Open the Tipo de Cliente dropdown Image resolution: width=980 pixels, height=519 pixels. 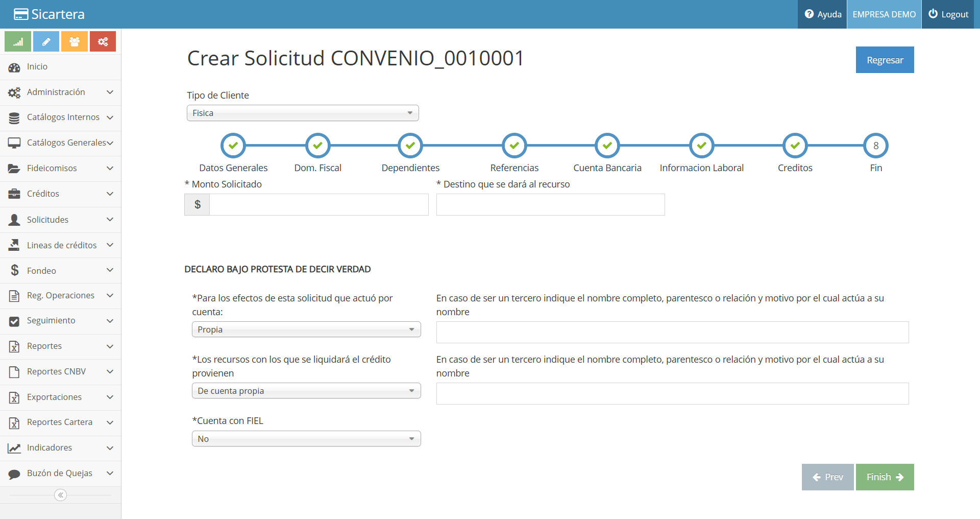303,113
